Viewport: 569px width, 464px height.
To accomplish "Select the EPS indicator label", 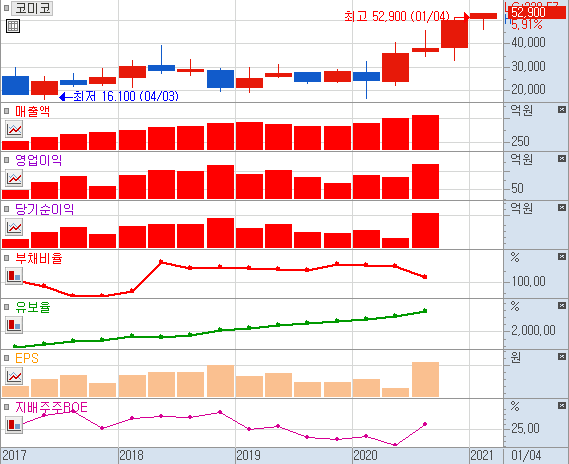I will 26,358.
